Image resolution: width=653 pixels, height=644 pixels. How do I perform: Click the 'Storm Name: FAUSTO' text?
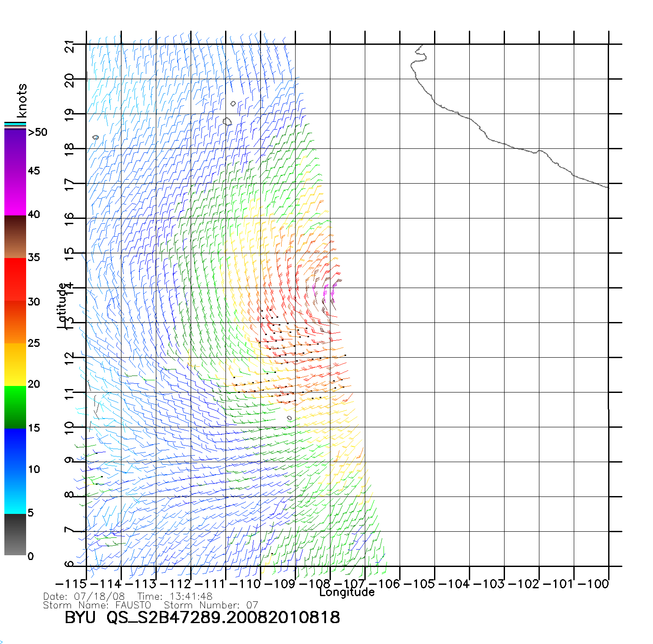coord(97,605)
